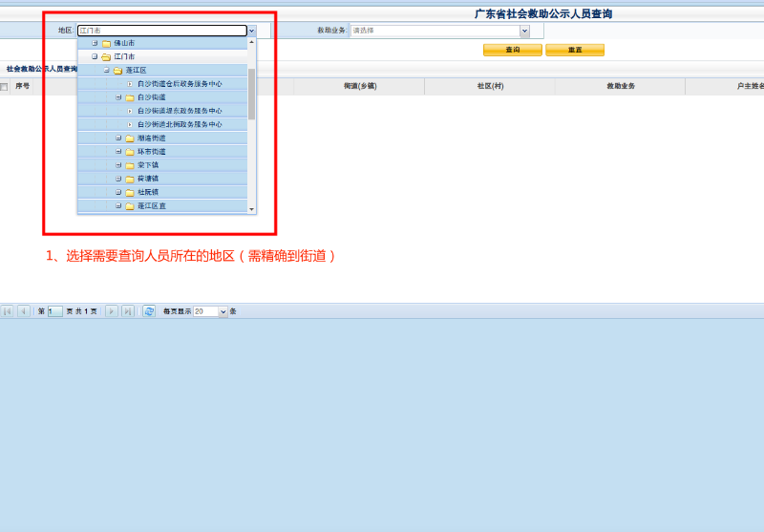The image size is (764, 532).
Task: Expand the 杜阮镇 folder node
Action: pos(118,192)
